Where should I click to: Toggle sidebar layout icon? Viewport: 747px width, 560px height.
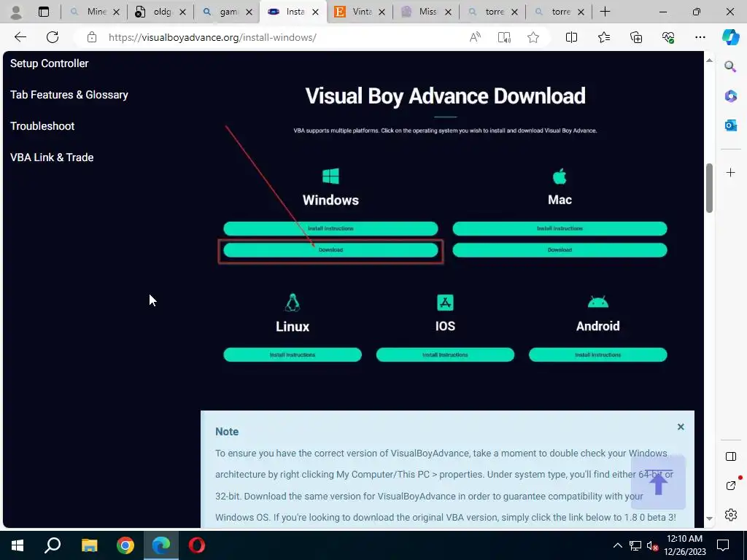[x=731, y=456]
